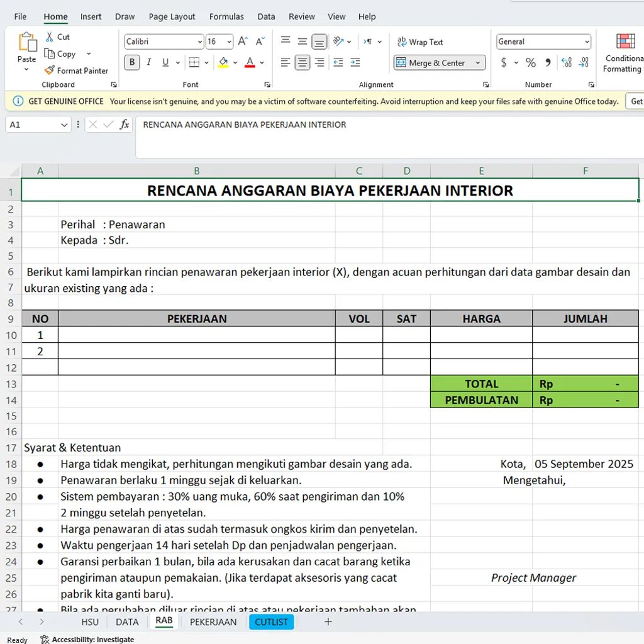Apply the fill color bucket

click(223, 62)
